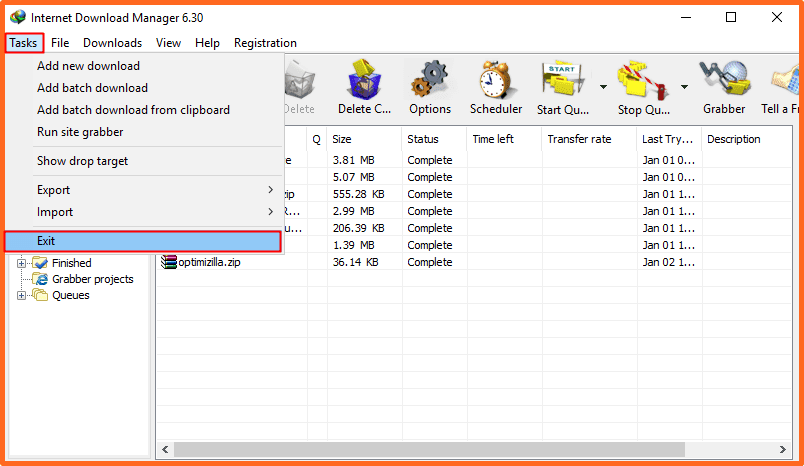Sort by the Q column header
Viewport: 804px width, 466px height.
tap(317, 139)
